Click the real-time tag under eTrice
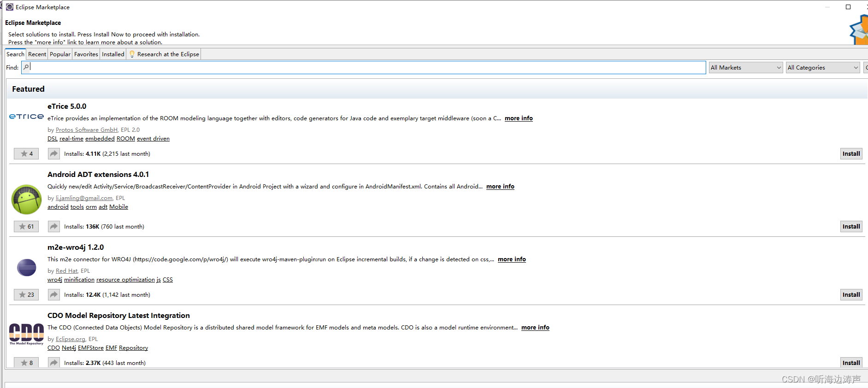The image size is (868, 388). (x=71, y=139)
